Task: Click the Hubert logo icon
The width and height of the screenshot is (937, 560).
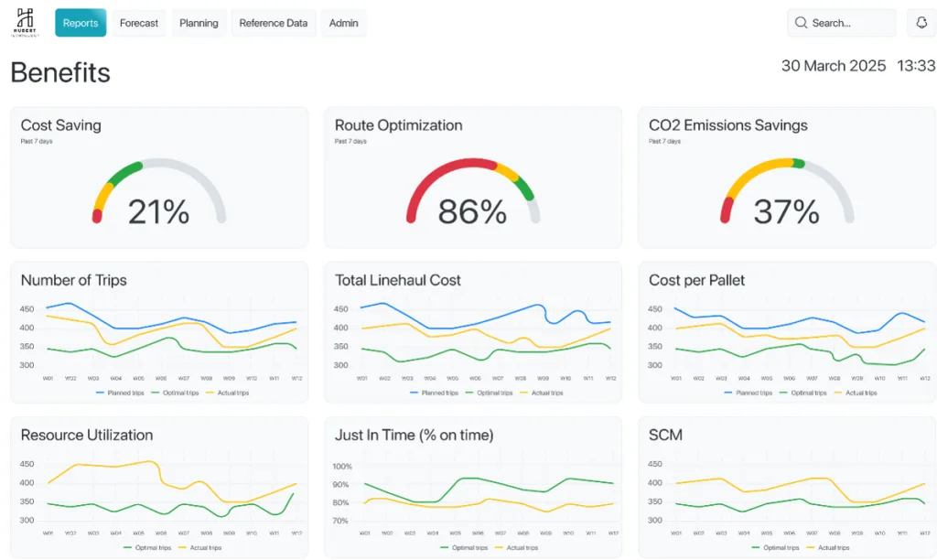Action: coord(25,22)
